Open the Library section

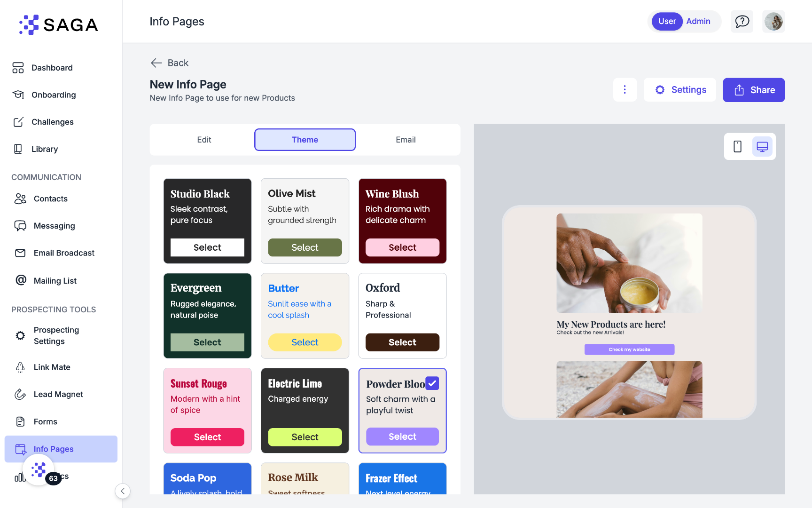(x=45, y=149)
